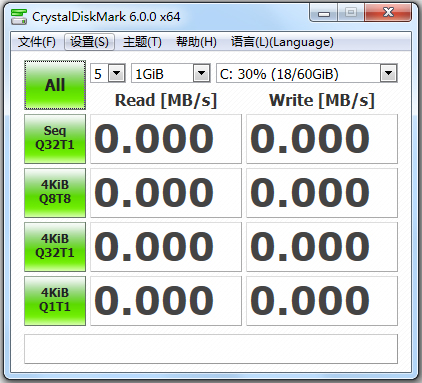Screen dimensions: 422x383
Task: Click the empty comment text box
Action: tap(211, 349)
